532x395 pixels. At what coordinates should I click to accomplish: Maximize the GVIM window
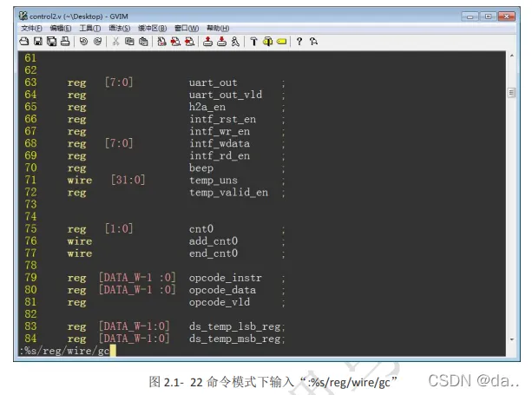click(489, 16)
